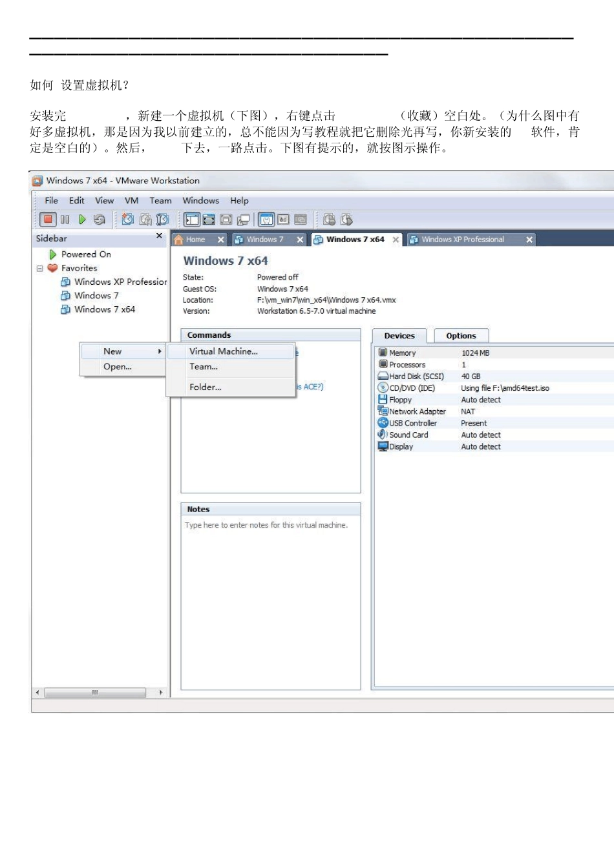Select the Devices tab
614x868 pixels.
pyautogui.click(x=399, y=336)
